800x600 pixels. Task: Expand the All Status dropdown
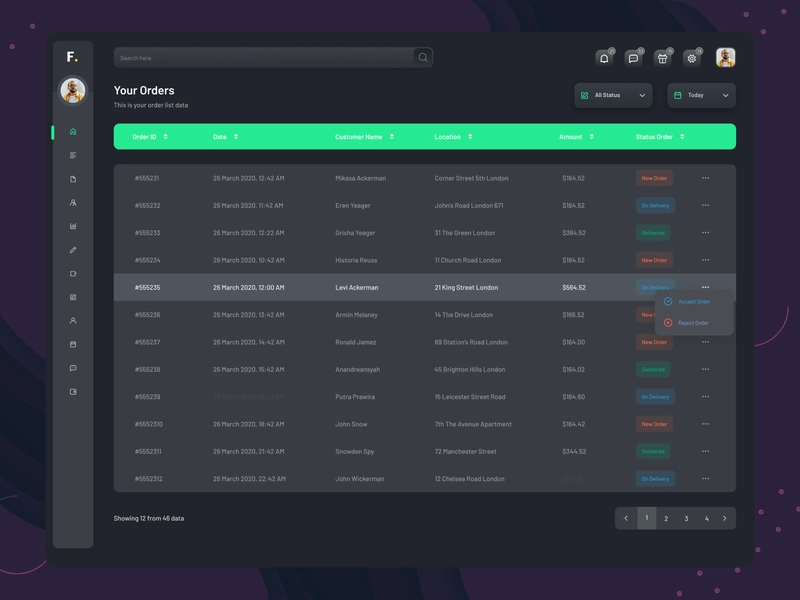[x=613, y=95]
